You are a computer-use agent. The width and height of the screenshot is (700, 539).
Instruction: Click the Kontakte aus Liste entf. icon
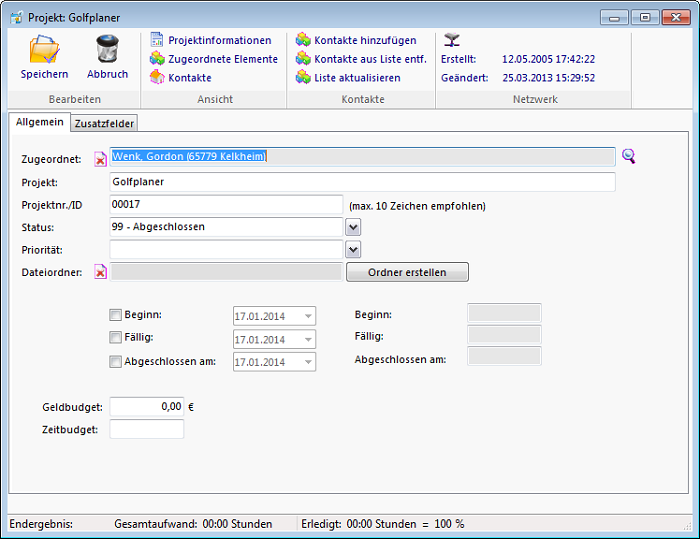303,58
